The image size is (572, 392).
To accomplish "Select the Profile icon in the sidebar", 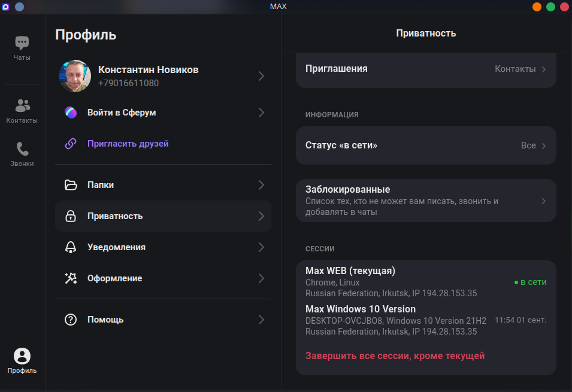I will click(x=22, y=357).
